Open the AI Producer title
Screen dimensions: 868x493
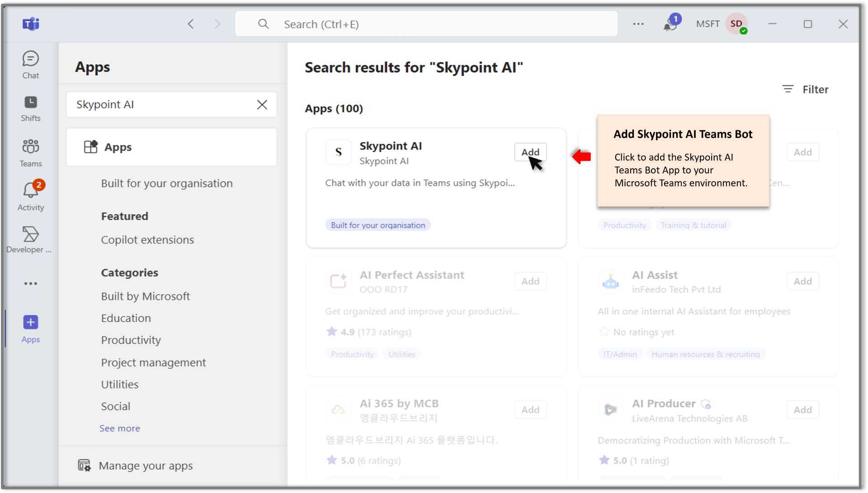(x=664, y=403)
